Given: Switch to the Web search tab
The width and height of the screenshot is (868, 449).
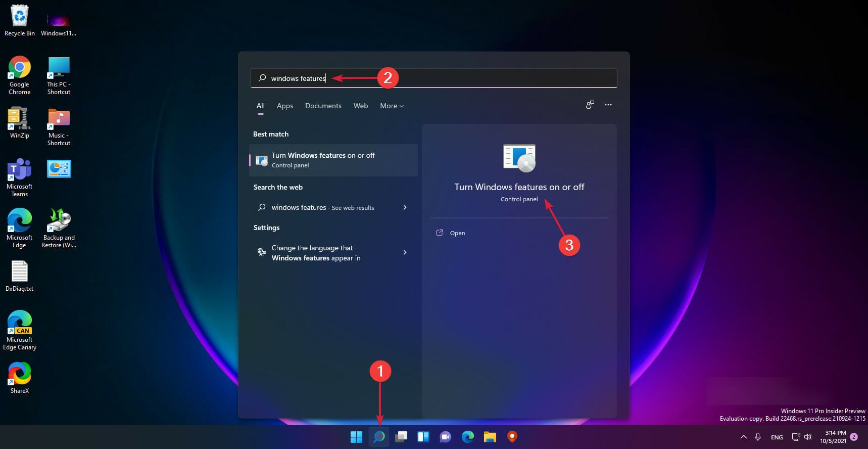Looking at the screenshot, I should [361, 106].
